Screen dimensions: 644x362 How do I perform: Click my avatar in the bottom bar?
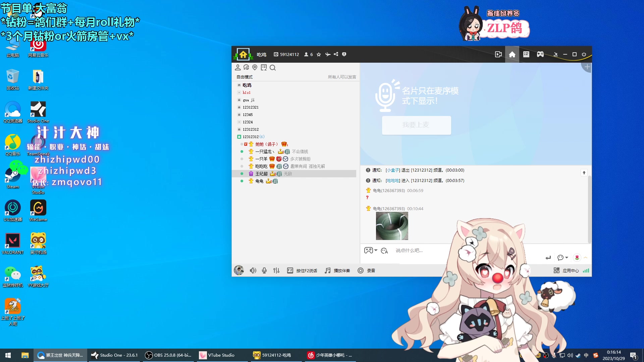[x=239, y=270]
